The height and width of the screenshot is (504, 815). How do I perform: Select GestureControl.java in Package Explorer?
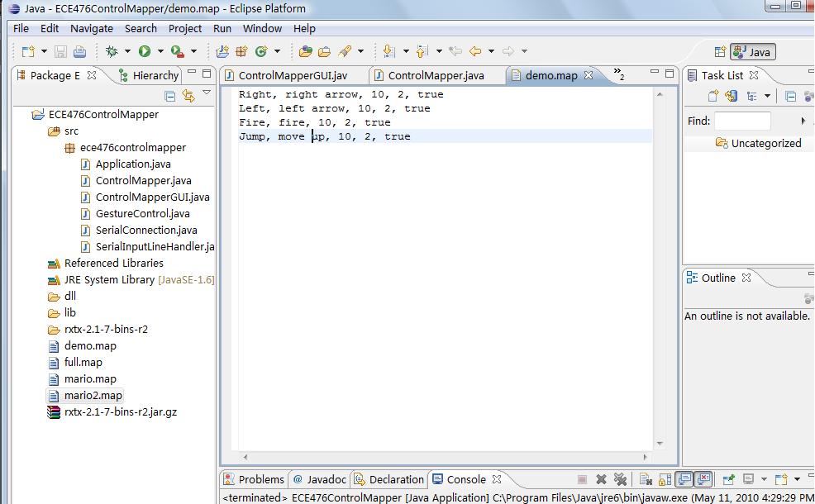(142, 213)
